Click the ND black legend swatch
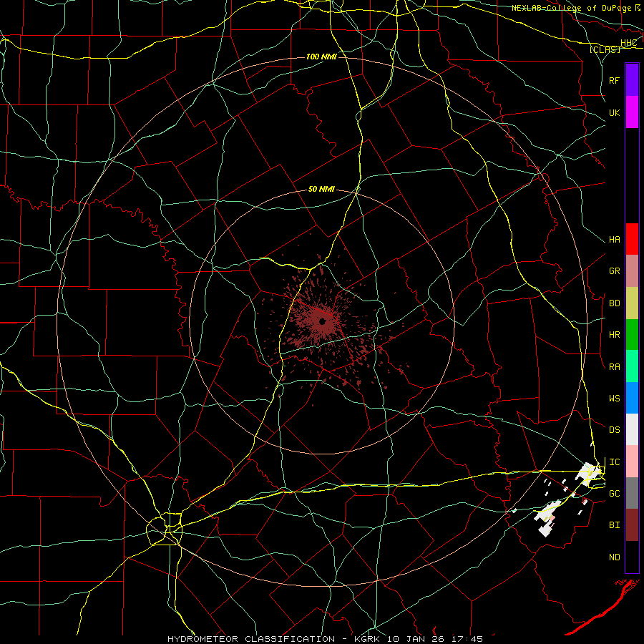Viewport: 644px width, 644px height. 632,557
